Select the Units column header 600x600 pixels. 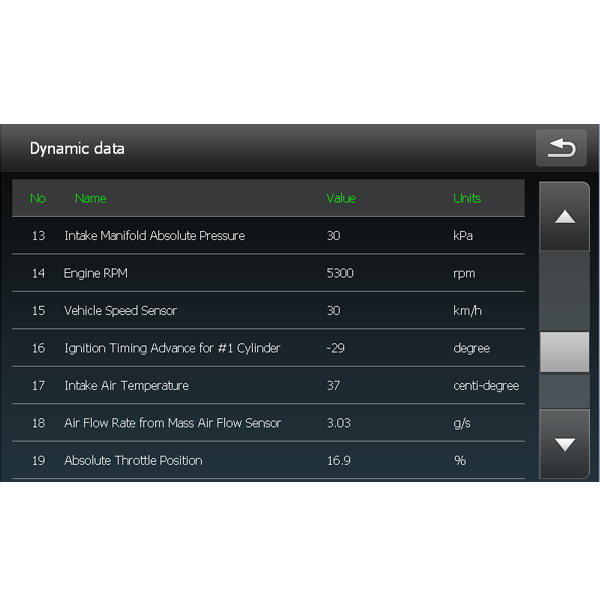click(467, 198)
